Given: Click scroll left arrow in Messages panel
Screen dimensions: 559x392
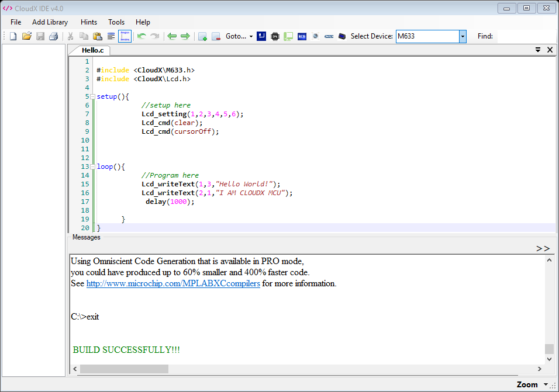Looking at the screenshot, I should click(75, 369).
